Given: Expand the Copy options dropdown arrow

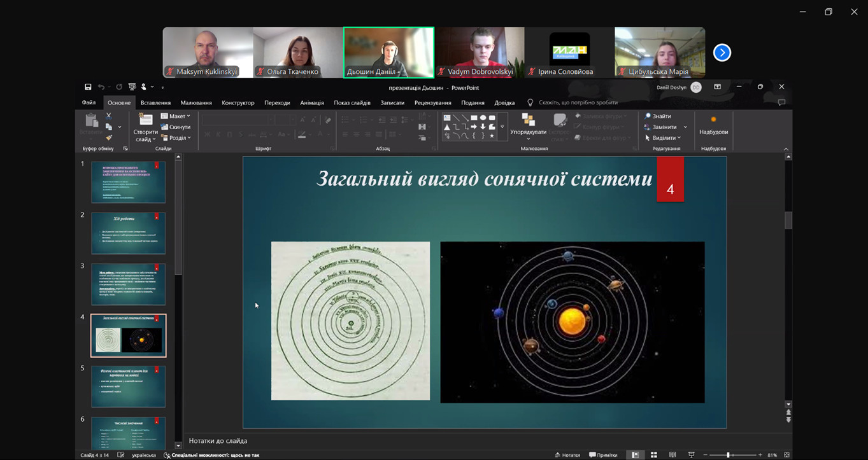Looking at the screenshot, I should (x=120, y=127).
